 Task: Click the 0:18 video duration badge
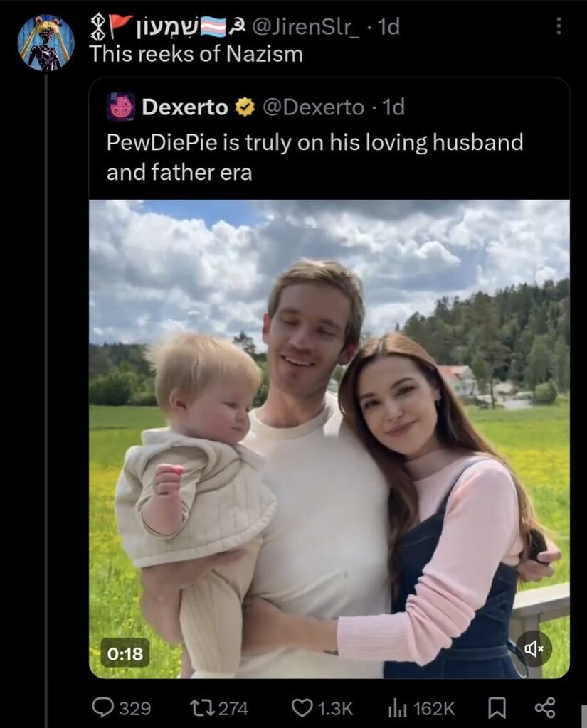coord(125,653)
